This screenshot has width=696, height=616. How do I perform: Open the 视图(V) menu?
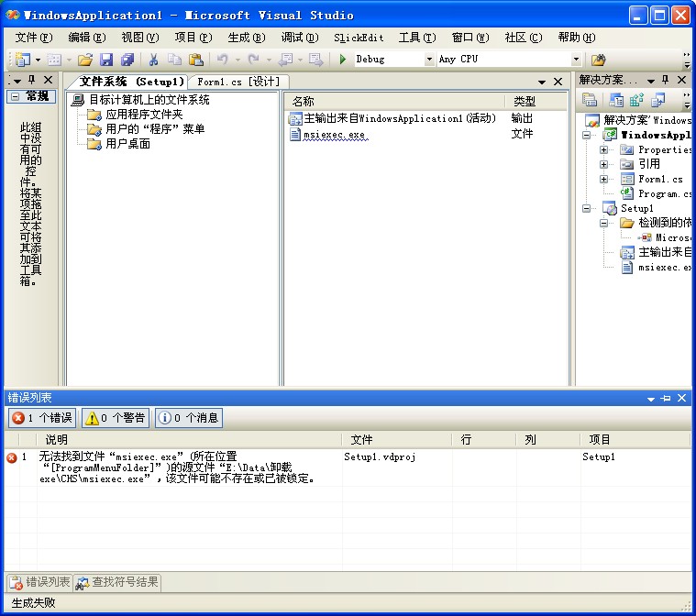[140, 38]
